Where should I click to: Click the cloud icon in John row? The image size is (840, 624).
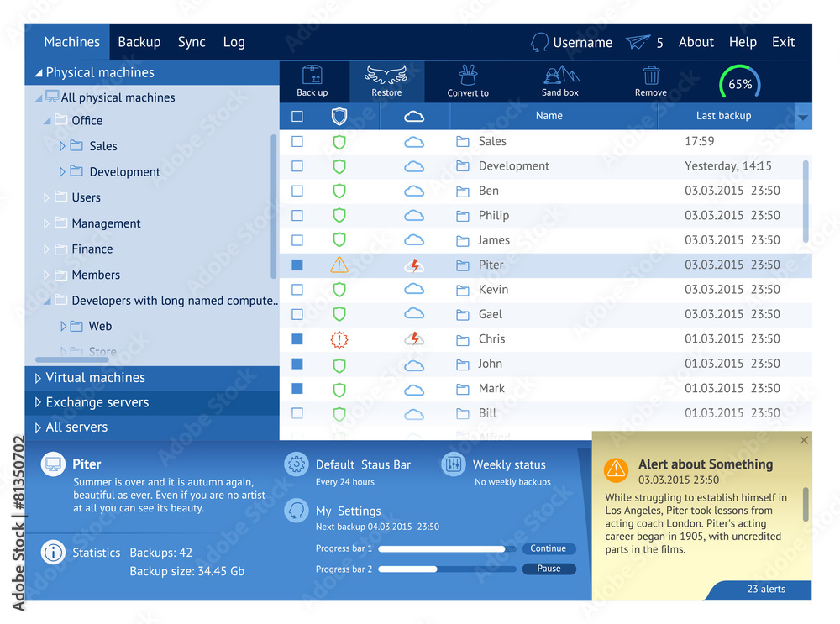pos(414,365)
